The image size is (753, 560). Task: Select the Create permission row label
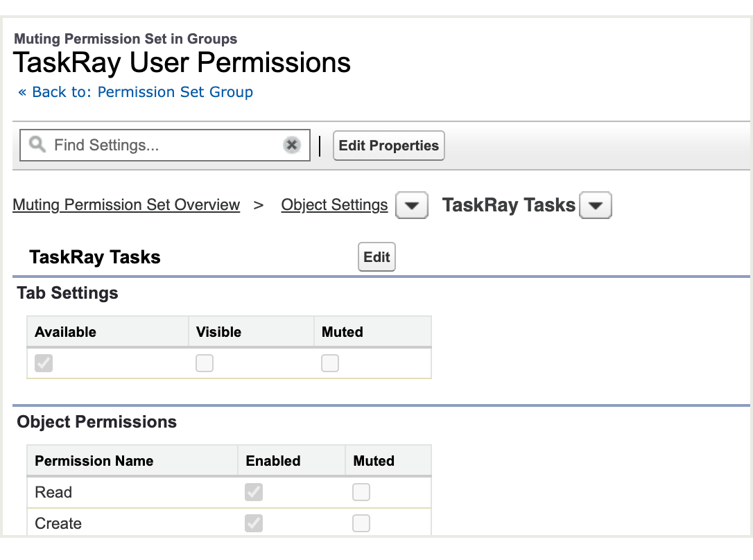pos(58,523)
